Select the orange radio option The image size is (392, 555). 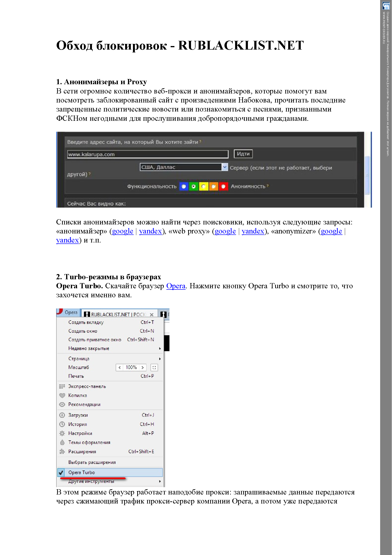(x=214, y=187)
